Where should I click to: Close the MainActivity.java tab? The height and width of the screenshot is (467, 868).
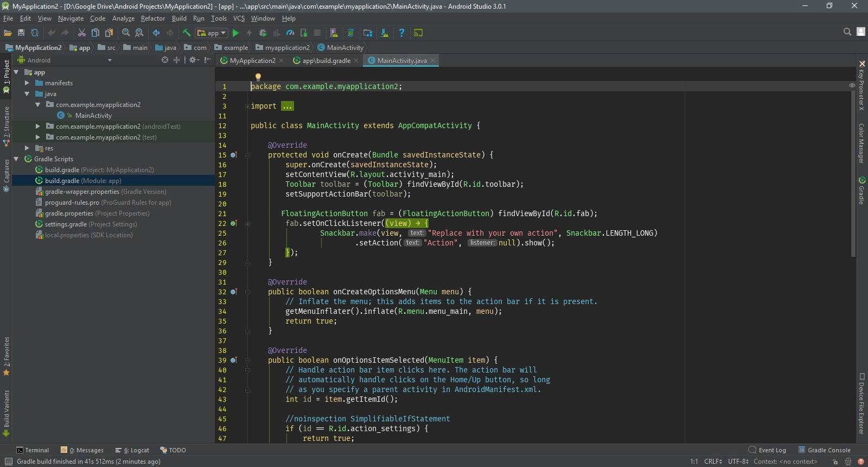pyautogui.click(x=432, y=61)
